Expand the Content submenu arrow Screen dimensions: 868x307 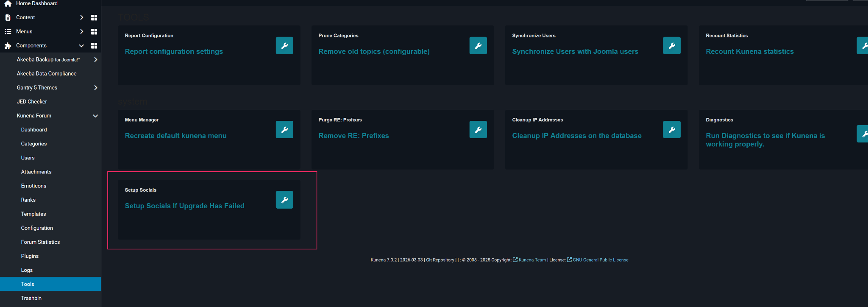point(82,17)
